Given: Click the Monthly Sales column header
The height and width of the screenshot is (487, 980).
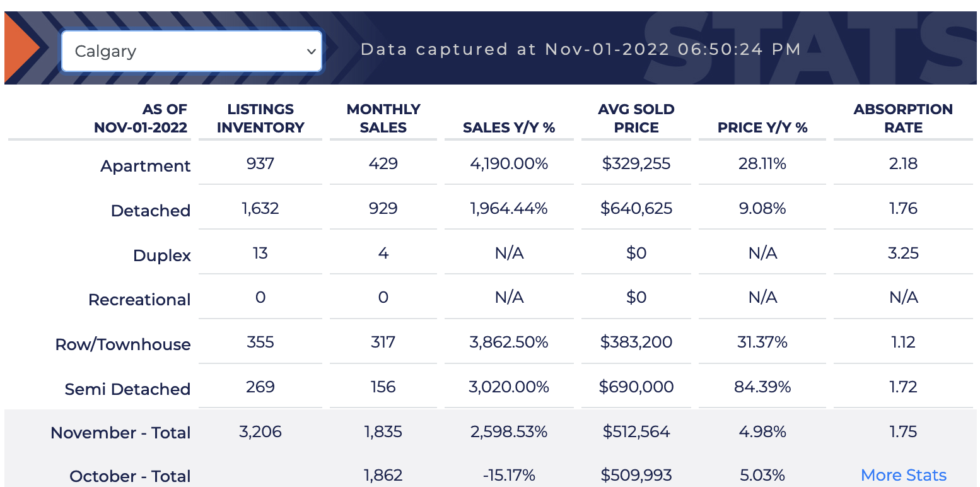Looking at the screenshot, I should pyautogui.click(x=383, y=119).
